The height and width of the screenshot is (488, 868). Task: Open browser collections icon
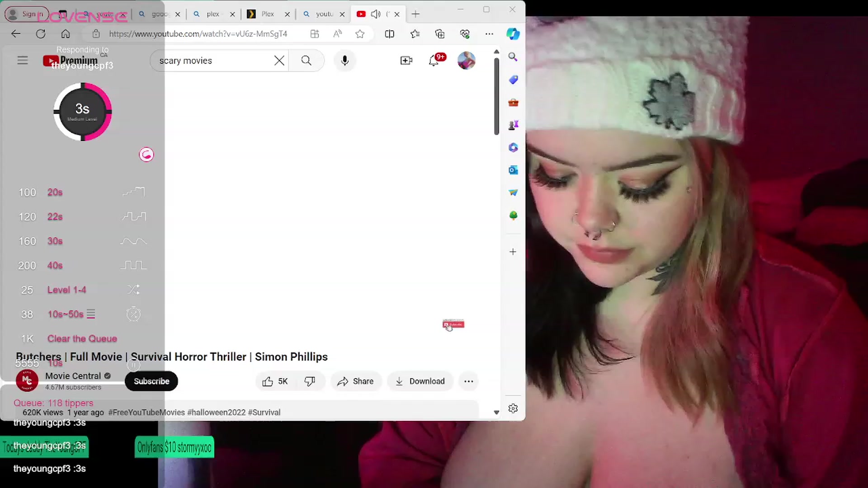pyautogui.click(x=440, y=34)
